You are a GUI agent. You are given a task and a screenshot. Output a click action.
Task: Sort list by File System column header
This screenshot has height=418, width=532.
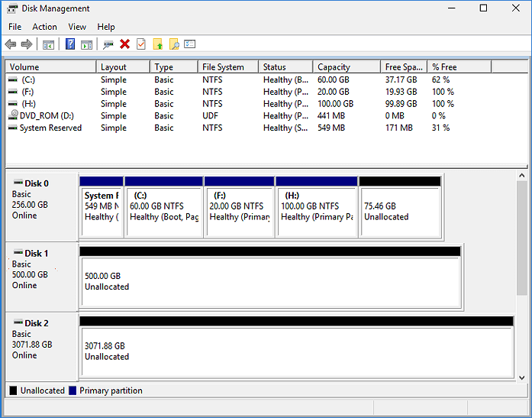222,67
